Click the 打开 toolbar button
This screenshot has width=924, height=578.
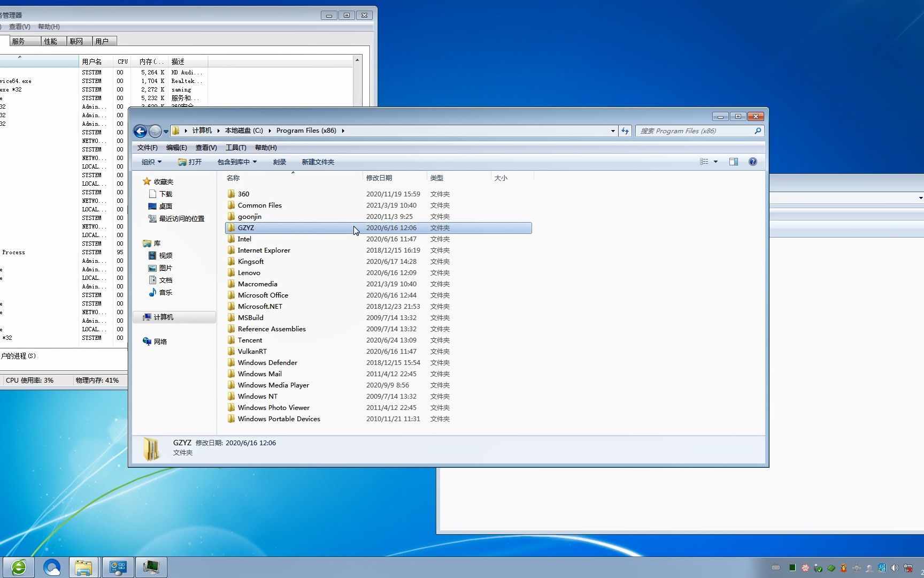(190, 162)
